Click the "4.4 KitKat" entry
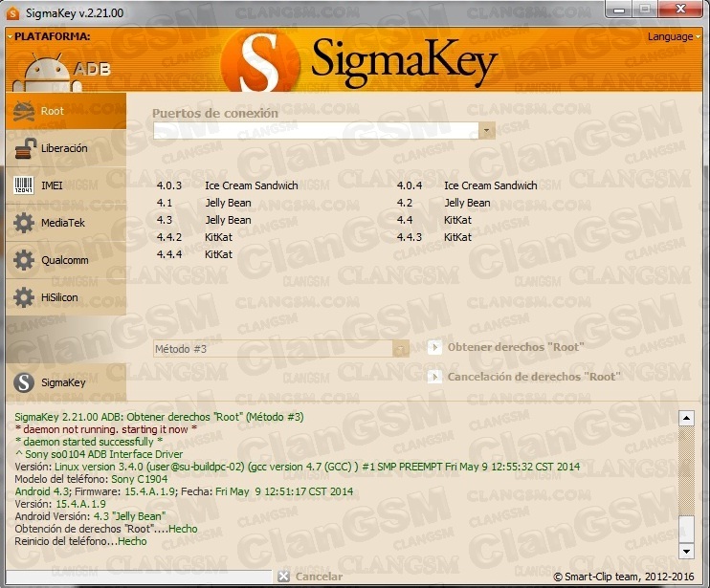 pos(433,220)
